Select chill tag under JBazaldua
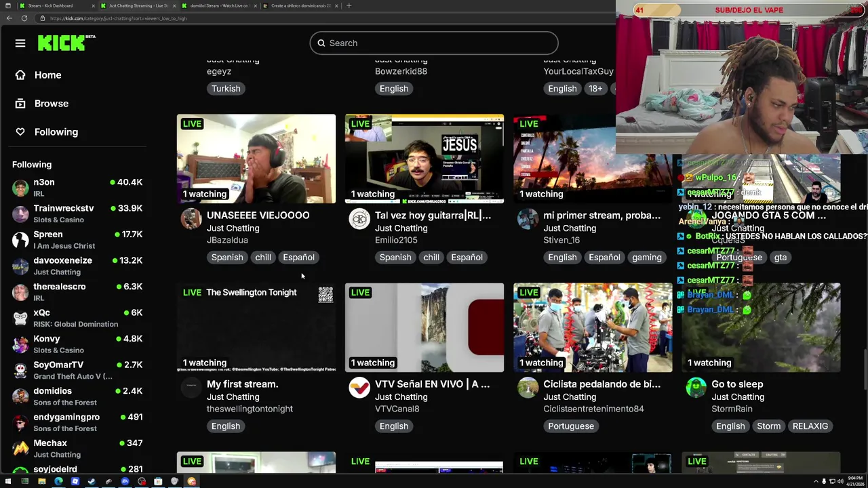The image size is (868, 488). tap(263, 258)
